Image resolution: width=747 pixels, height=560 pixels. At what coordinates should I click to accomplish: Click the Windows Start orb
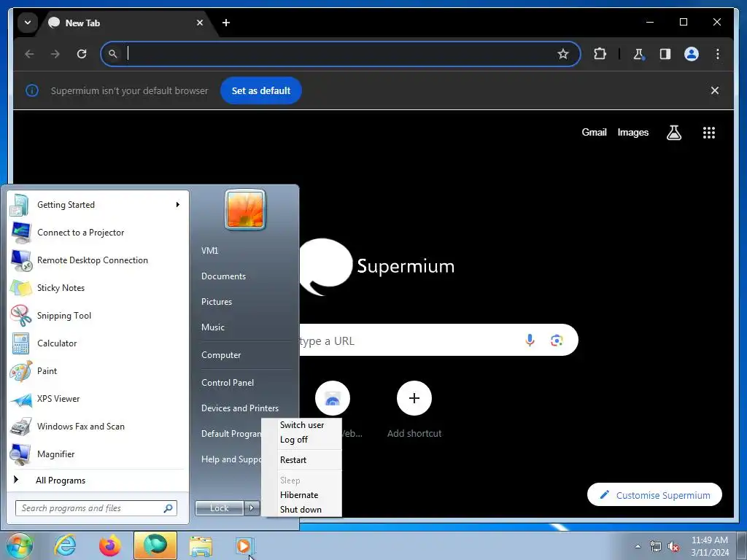[x=19, y=545]
